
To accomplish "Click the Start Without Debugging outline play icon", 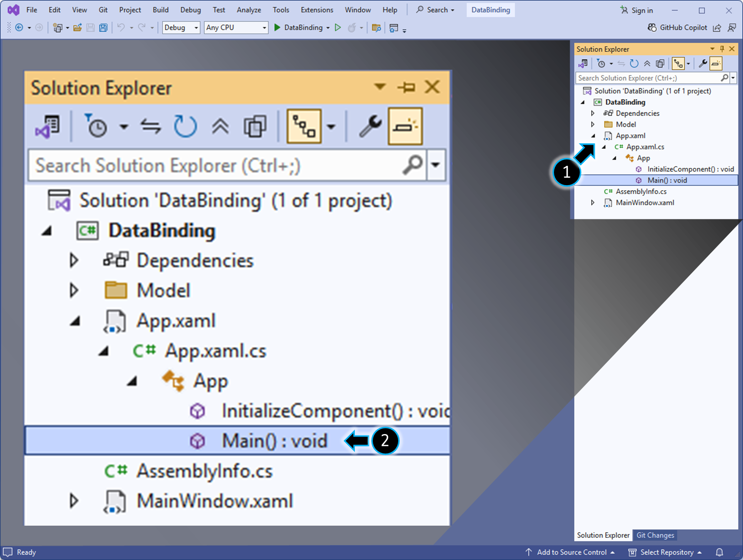I will (x=338, y=28).
